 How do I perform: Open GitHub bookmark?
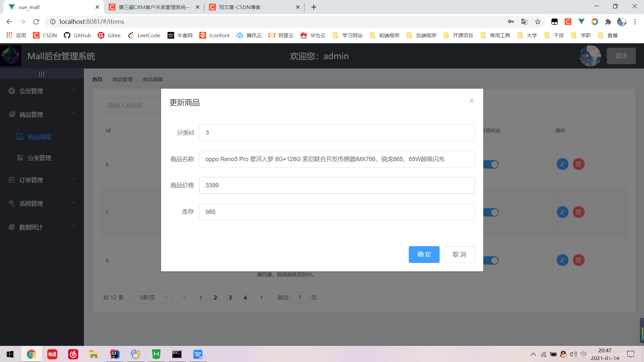point(78,36)
